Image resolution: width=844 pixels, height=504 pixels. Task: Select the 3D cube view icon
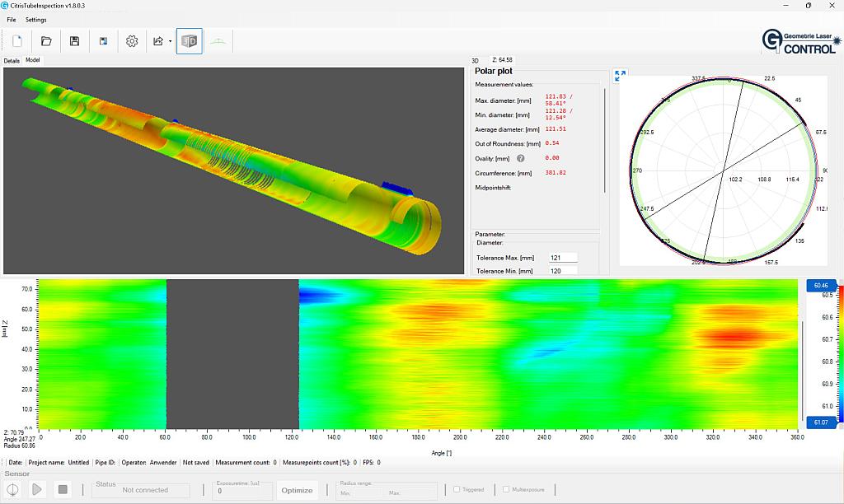point(189,40)
